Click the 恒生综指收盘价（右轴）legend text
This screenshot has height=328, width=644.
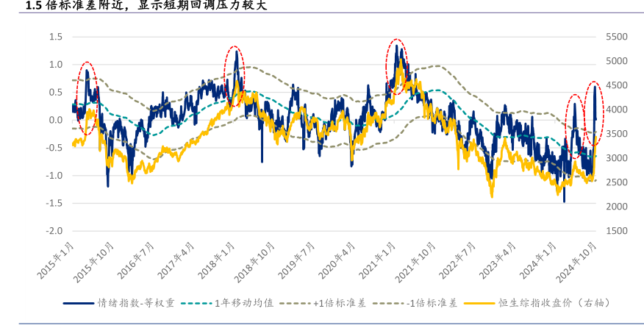(x=556, y=302)
